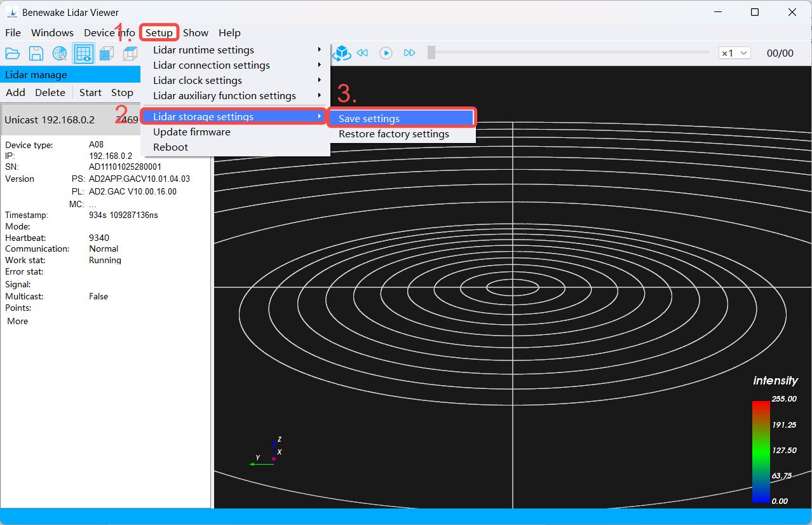
Task: Expand Lidar clock settings submenu
Action: point(235,80)
